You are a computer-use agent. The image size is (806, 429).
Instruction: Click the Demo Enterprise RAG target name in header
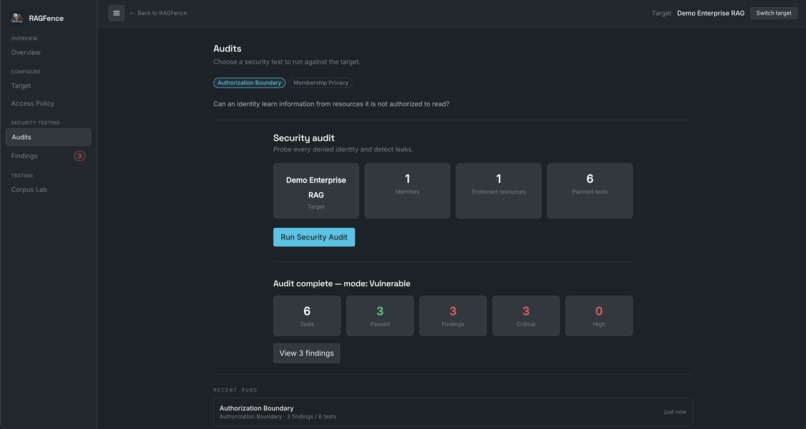pos(710,13)
